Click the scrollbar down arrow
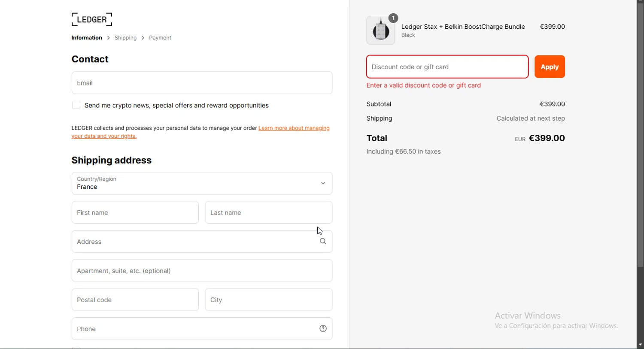 point(640,345)
